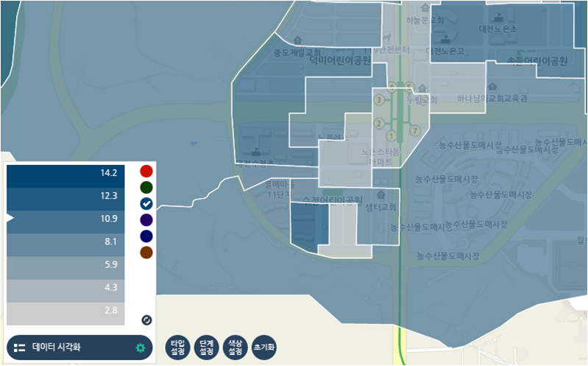
Task: Select the red color scheme circle
Action: pos(146,171)
